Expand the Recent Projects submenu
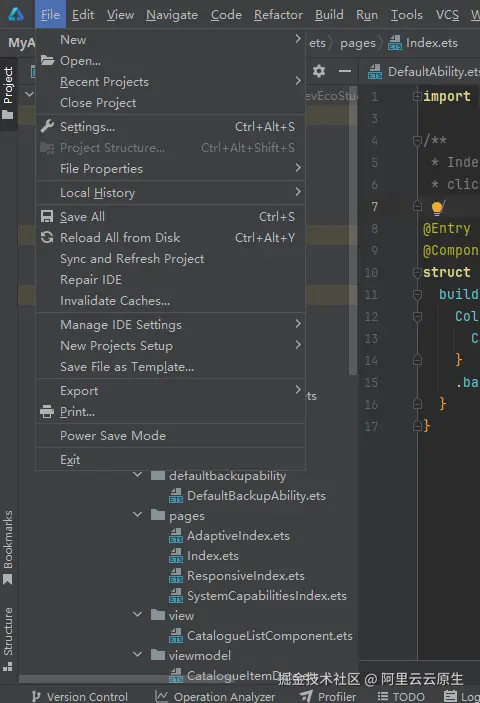This screenshot has width=480, height=703. (170, 82)
